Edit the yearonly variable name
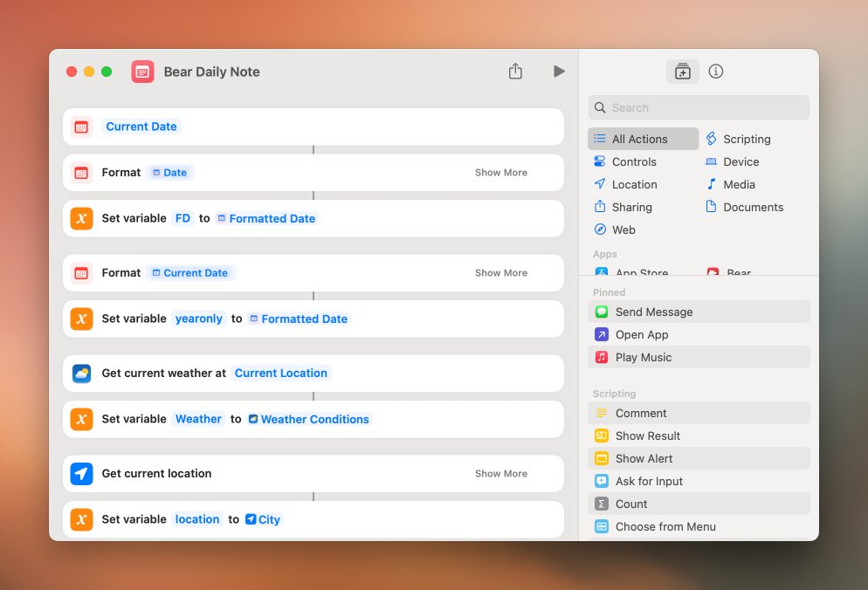This screenshot has width=868, height=590. pos(199,319)
